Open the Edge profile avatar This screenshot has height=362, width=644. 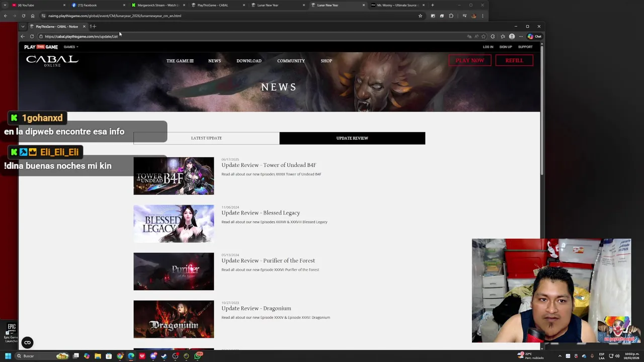click(512, 36)
